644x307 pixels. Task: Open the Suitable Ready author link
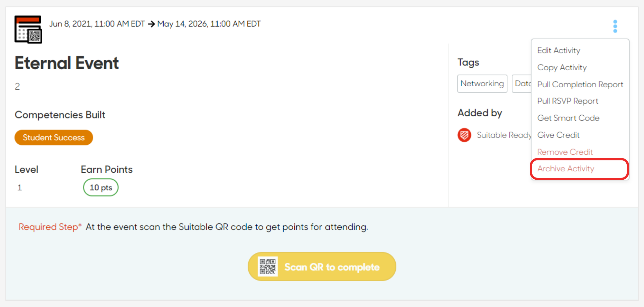(x=504, y=135)
